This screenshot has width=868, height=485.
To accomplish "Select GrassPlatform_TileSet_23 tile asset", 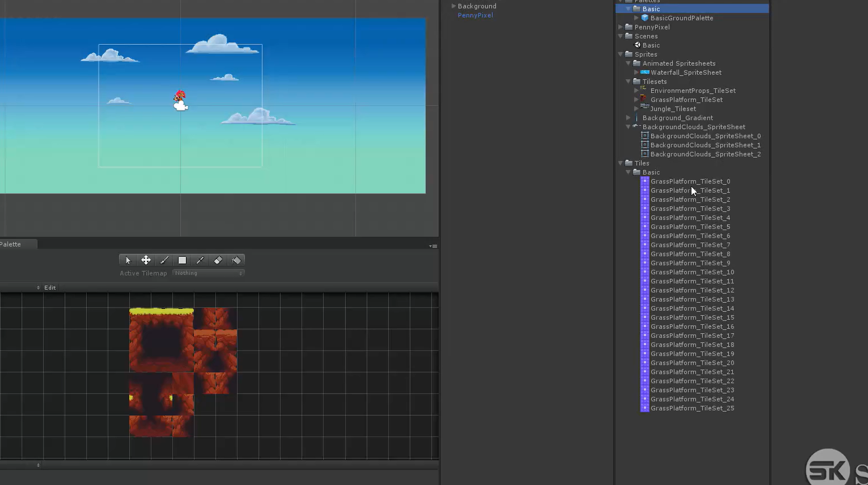I will [x=692, y=390].
